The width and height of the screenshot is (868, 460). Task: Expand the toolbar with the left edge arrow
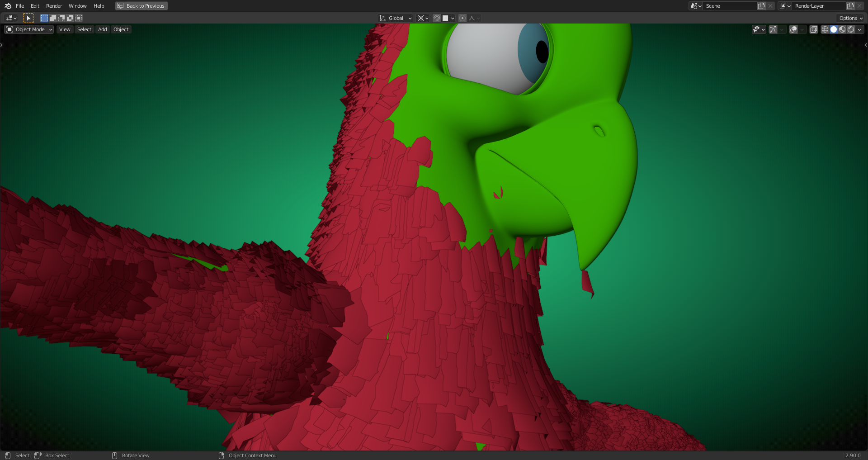coord(2,45)
